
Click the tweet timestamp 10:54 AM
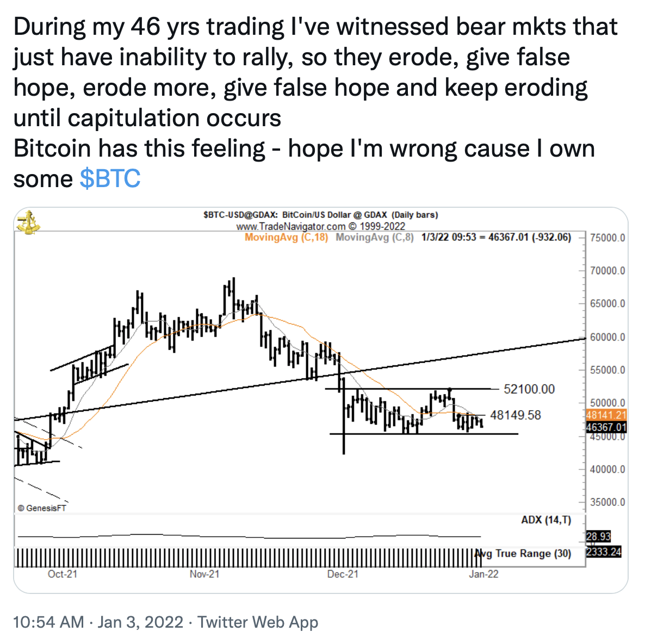48,622
